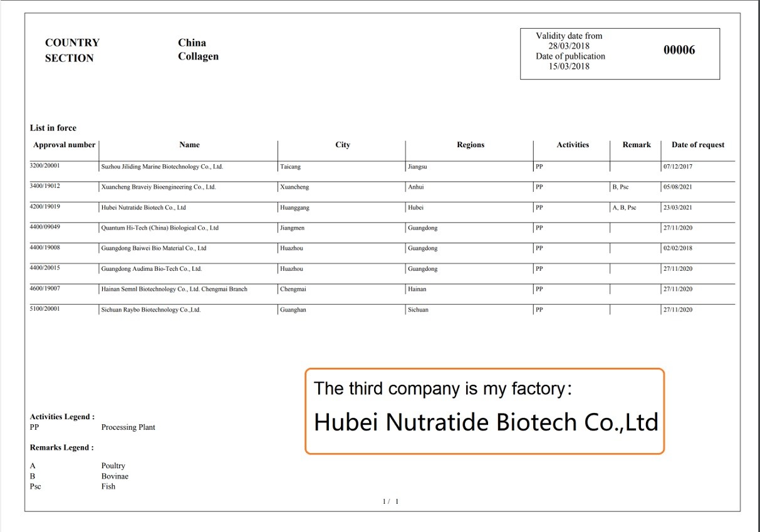The image size is (760, 532).
Task: Select Suzhou Jiliding Marine Biotechnology name cell
Action: click(x=162, y=167)
